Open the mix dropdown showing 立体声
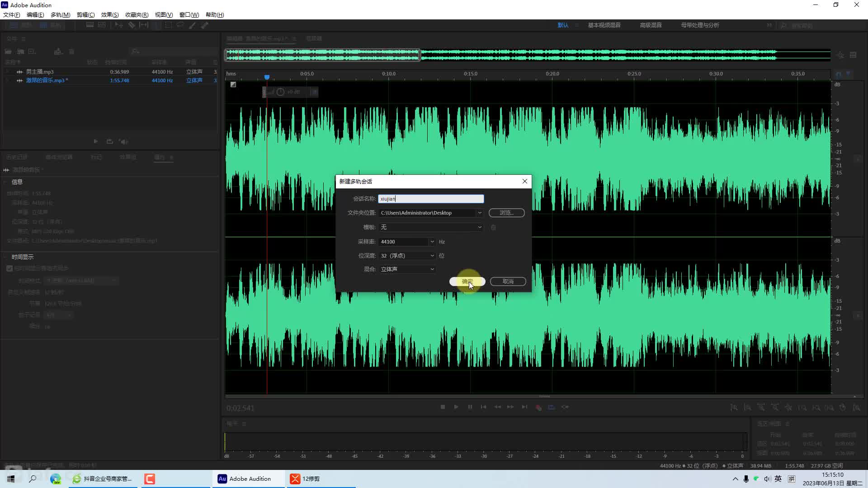 [x=407, y=269]
